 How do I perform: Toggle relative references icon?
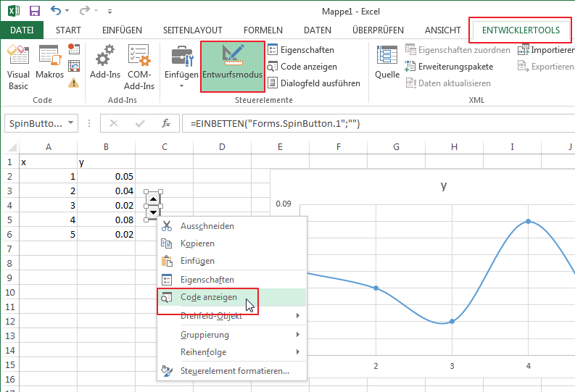point(74,66)
